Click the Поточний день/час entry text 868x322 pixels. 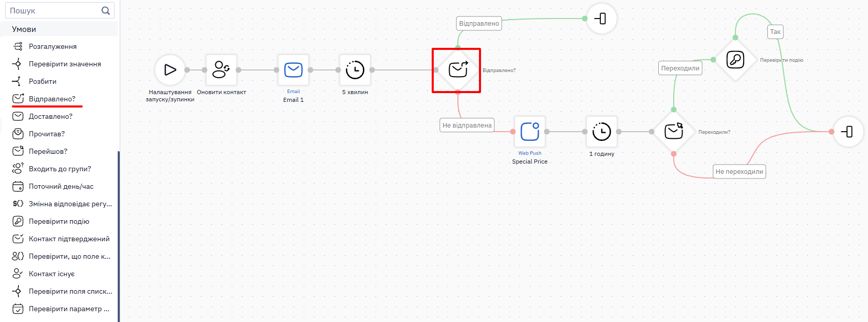(x=61, y=186)
